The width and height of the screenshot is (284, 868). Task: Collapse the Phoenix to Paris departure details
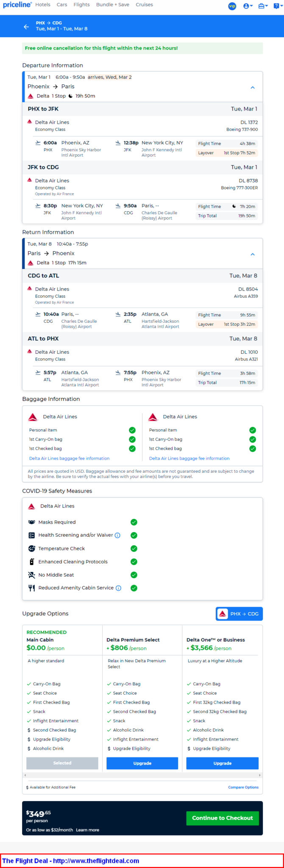tap(253, 88)
